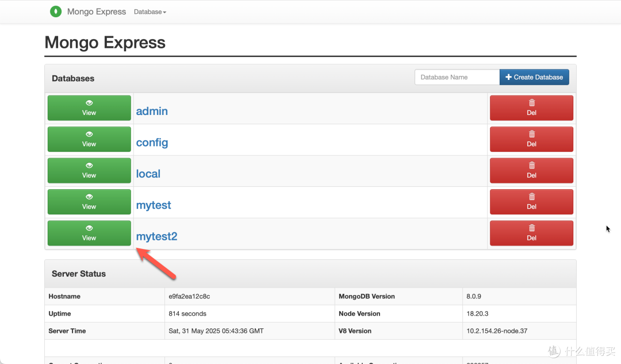Click the Uptime label cell
The height and width of the screenshot is (364, 621).
tap(105, 314)
